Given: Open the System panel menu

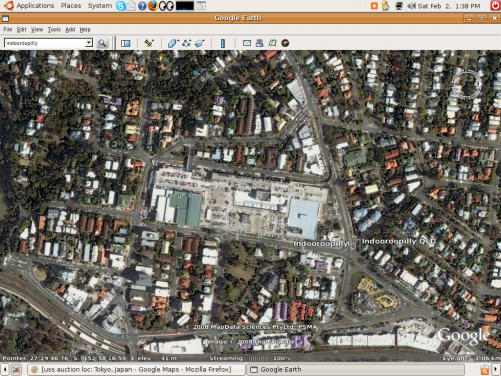Looking at the screenshot, I should coord(100,6).
